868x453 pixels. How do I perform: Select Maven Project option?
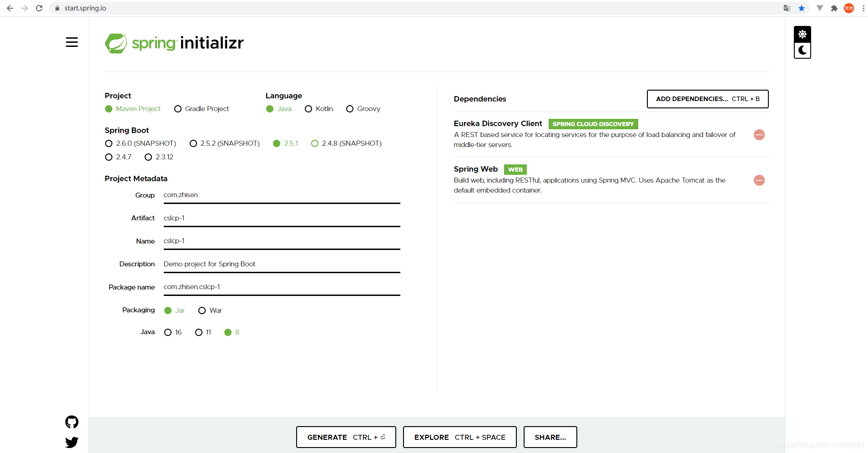pos(133,109)
